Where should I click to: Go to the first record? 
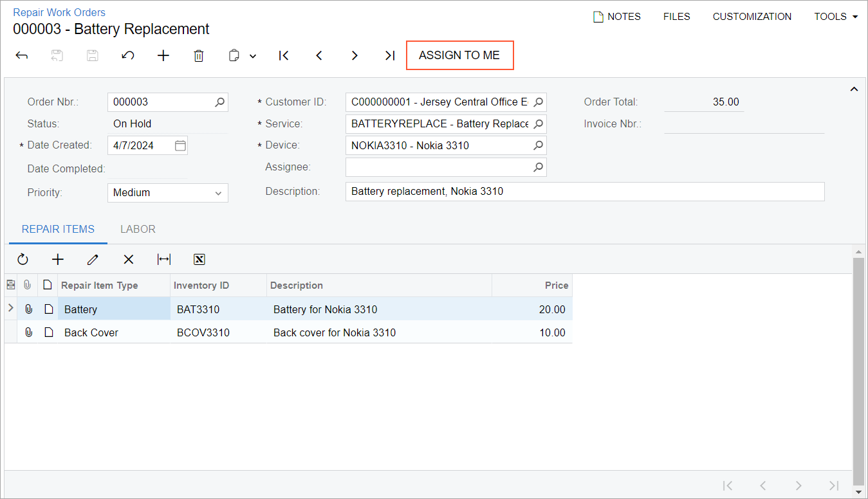284,56
